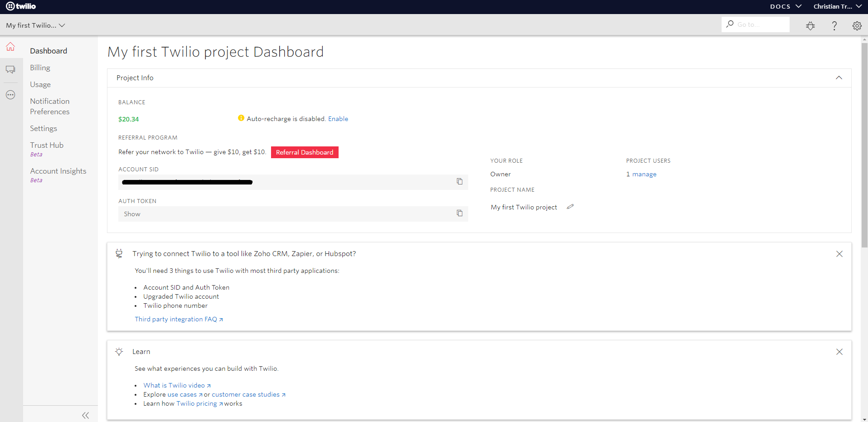Click the auto-recharge warning icon
868x422 pixels.
click(241, 118)
